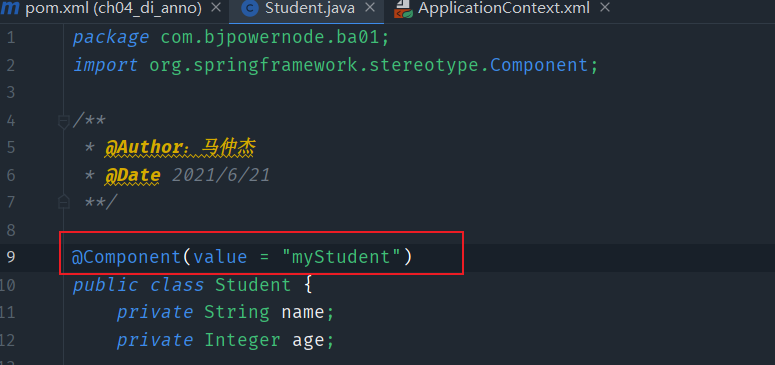This screenshot has width=775, height=365.
Task: Click the fold end marker at line 7
Action: [63, 201]
